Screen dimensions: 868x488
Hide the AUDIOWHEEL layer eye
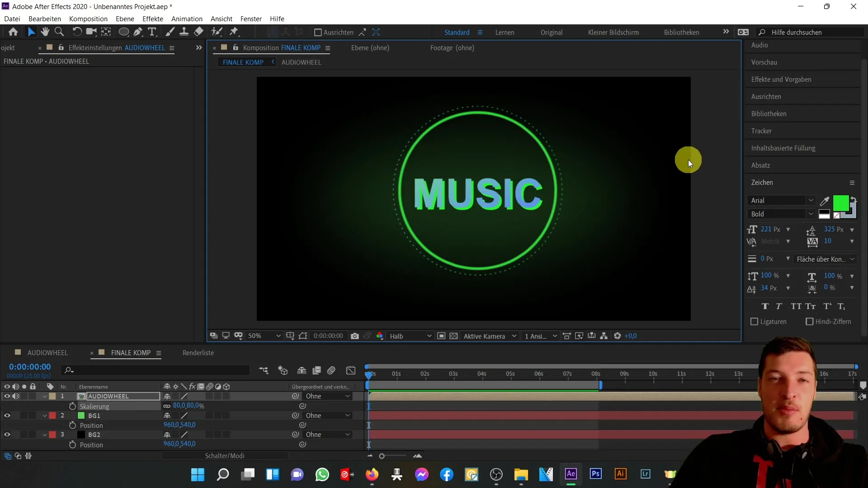(x=7, y=396)
